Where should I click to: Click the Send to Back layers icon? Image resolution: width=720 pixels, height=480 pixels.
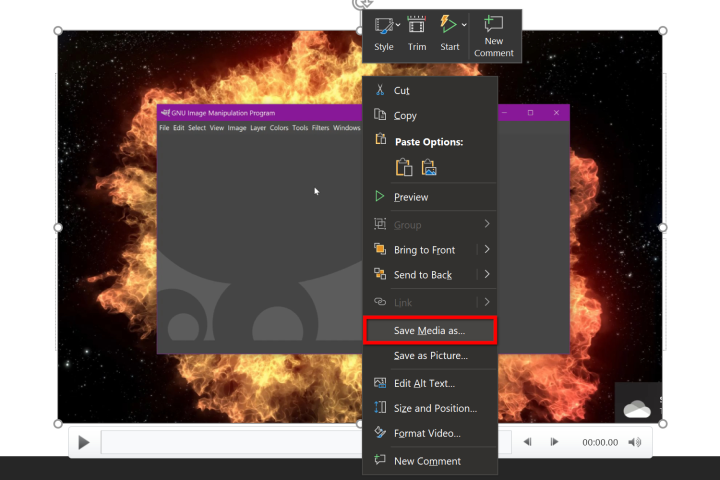click(x=380, y=274)
